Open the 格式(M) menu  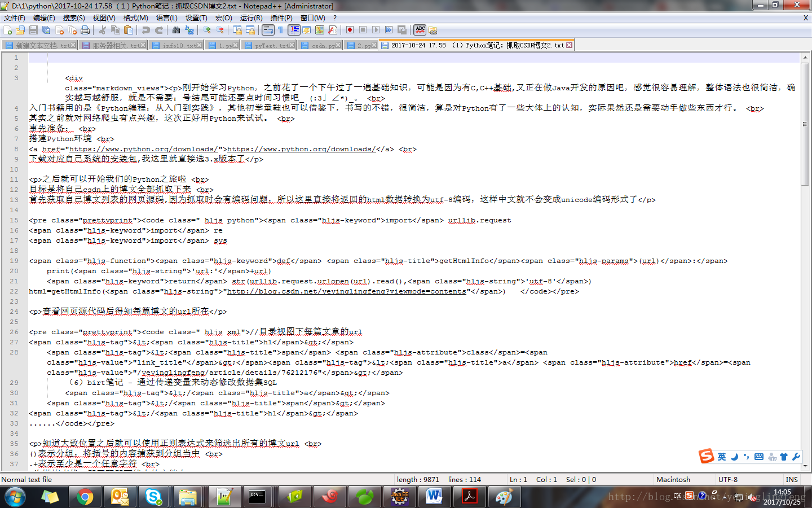pos(136,18)
